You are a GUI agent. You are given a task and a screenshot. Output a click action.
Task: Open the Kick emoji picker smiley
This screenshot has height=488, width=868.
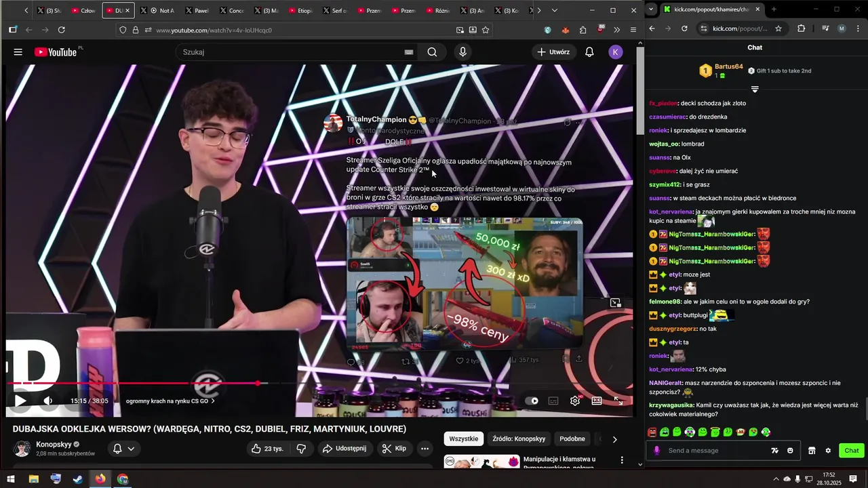(x=790, y=451)
